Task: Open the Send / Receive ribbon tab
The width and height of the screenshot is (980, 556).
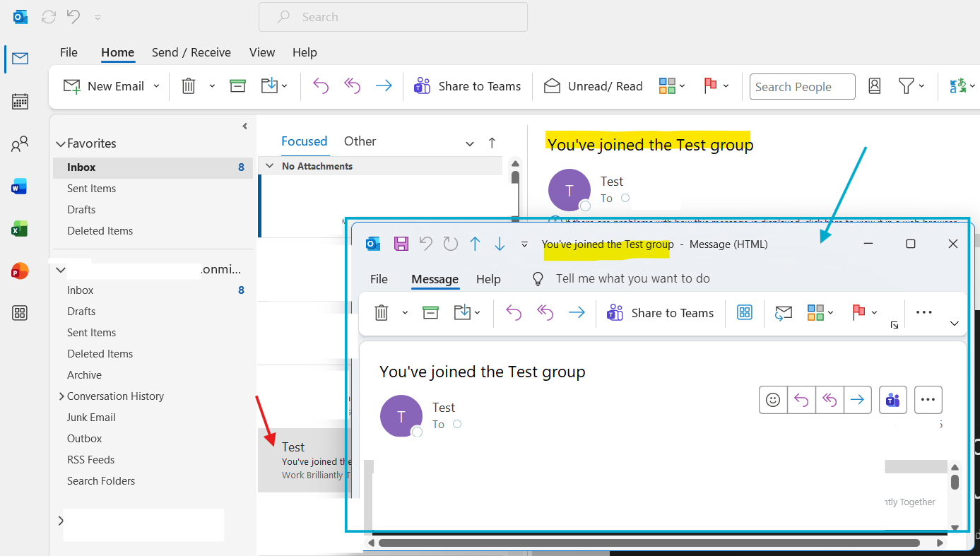Action: tap(191, 52)
